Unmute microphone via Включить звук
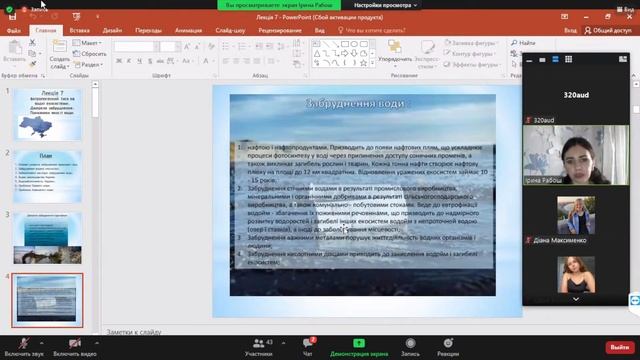This screenshot has height=360, width=640. [24, 347]
